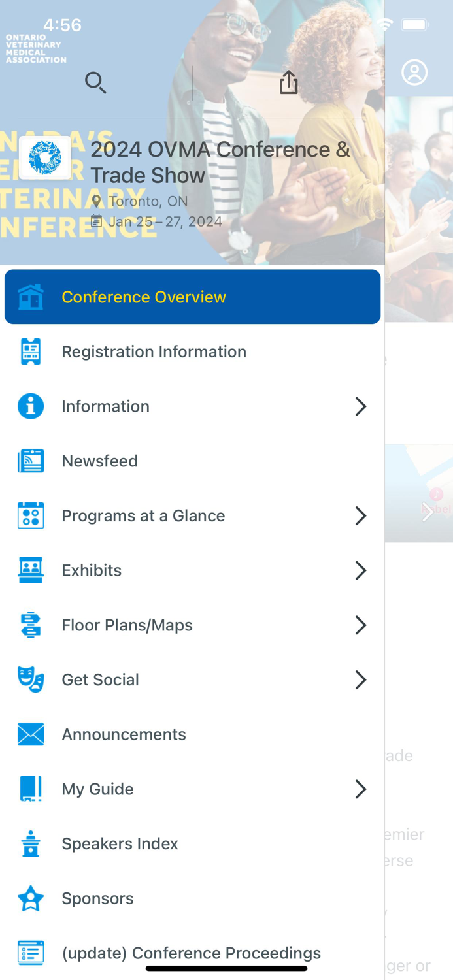Tap the share/export icon

click(288, 82)
